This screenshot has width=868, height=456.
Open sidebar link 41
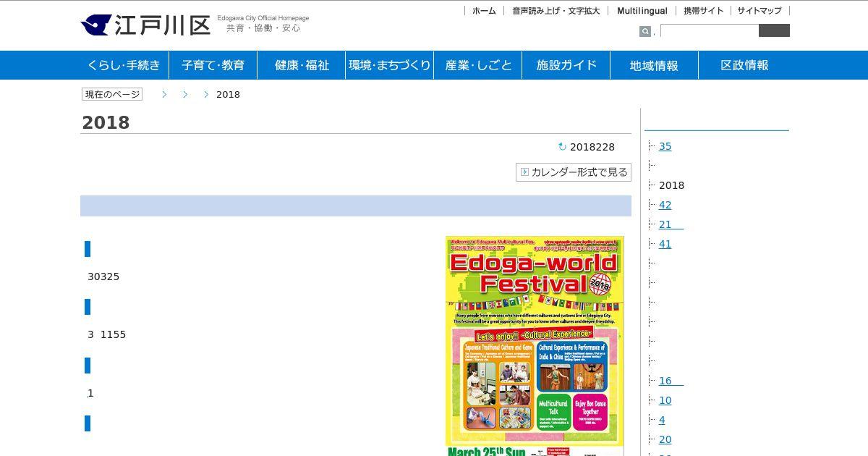click(665, 244)
